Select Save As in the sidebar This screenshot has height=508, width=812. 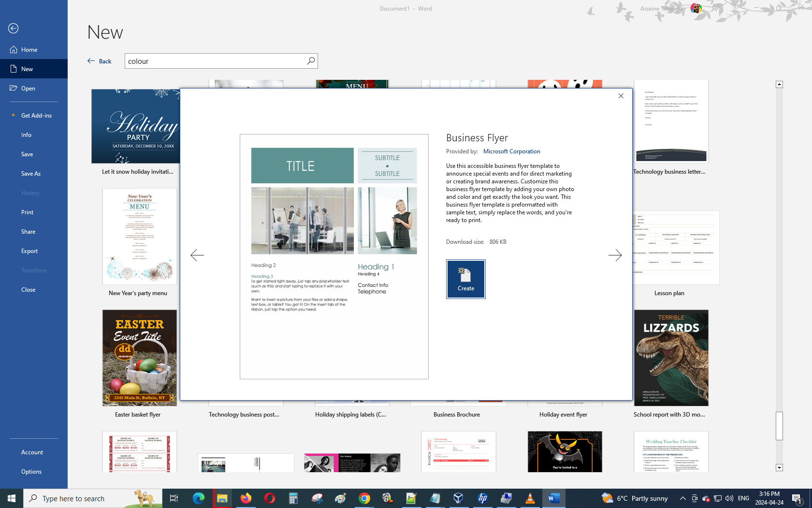pyautogui.click(x=31, y=174)
